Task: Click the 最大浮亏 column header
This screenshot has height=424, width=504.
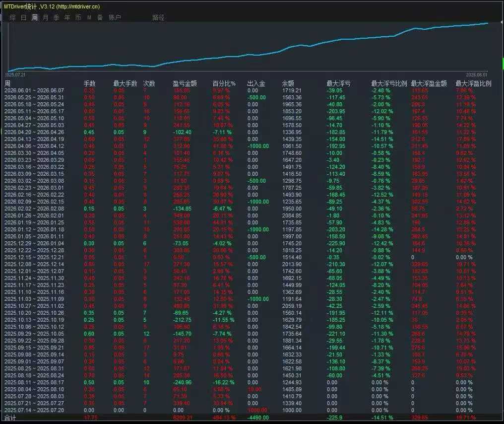Action: click(x=338, y=83)
